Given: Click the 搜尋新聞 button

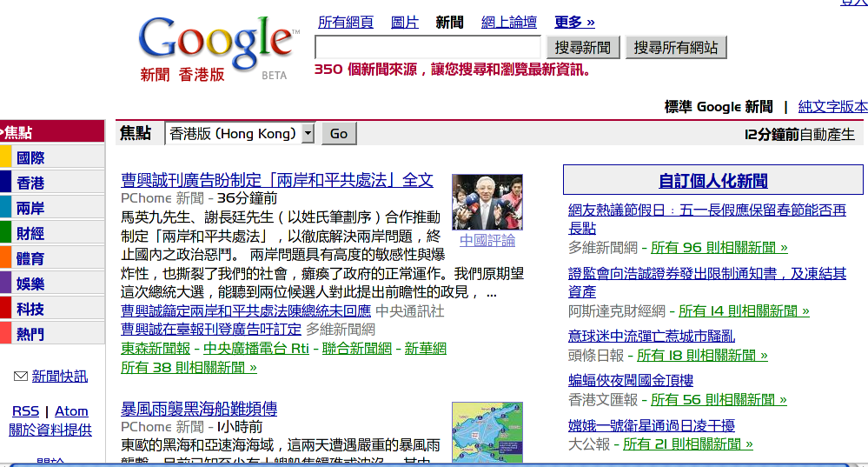Looking at the screenshot, I should (x=583, y=48).
